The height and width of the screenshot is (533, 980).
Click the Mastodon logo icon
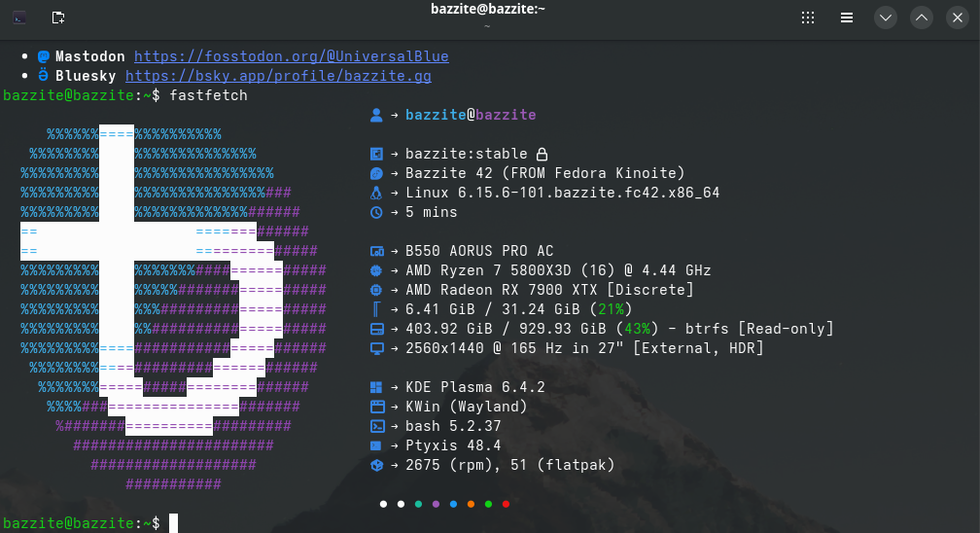pos(43,56)
